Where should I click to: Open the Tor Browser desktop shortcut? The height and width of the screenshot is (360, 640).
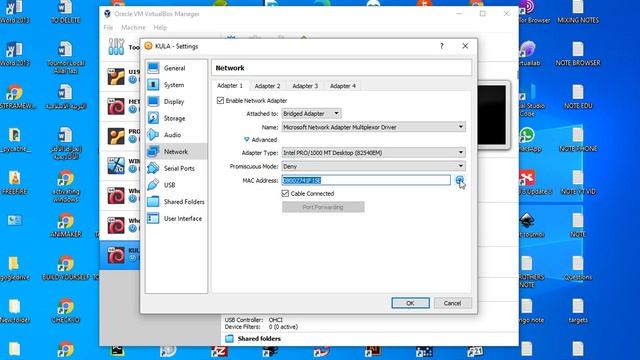click(531, 12)
